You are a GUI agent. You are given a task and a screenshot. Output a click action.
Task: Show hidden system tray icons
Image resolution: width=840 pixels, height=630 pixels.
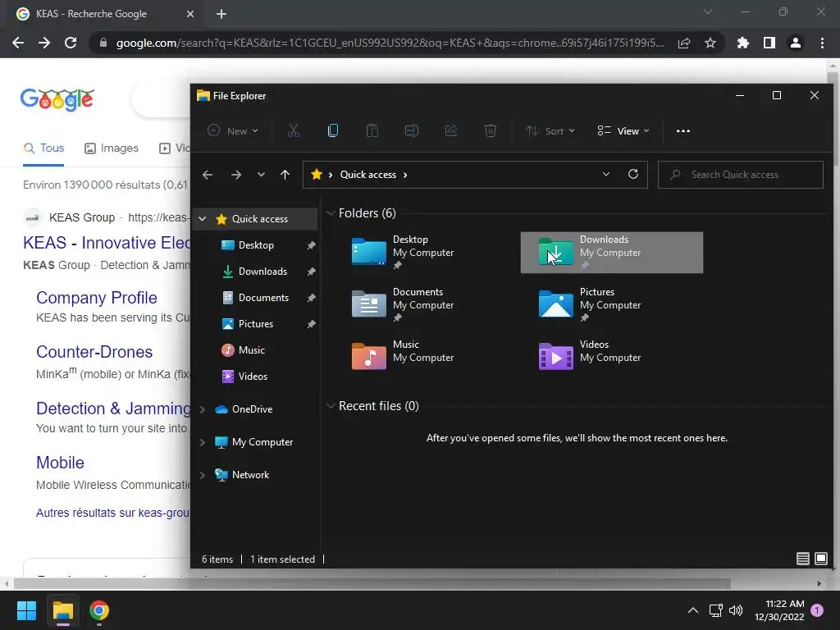coord(692,610)
